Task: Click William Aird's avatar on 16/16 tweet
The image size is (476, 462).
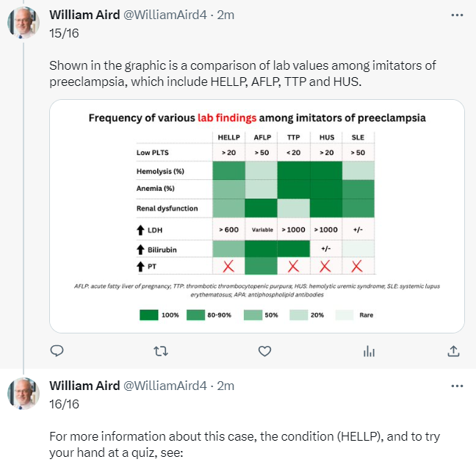Action: 24,394
